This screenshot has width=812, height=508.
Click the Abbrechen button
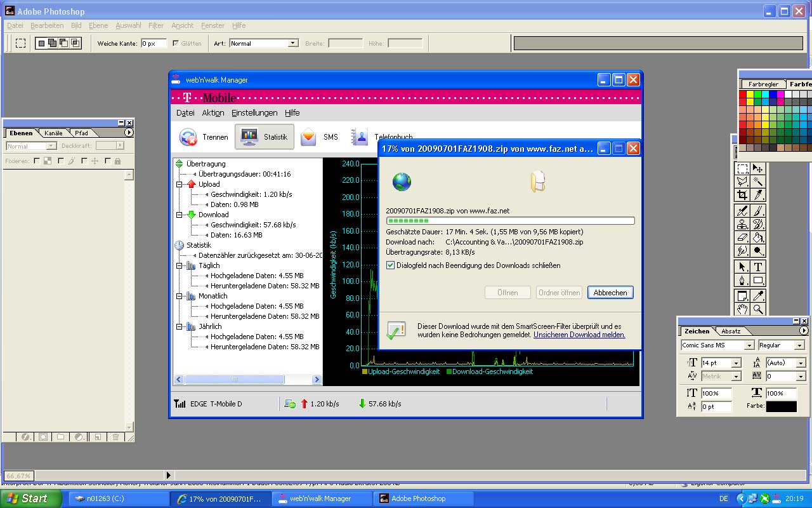pyautogui.click(x=610, y=293)
